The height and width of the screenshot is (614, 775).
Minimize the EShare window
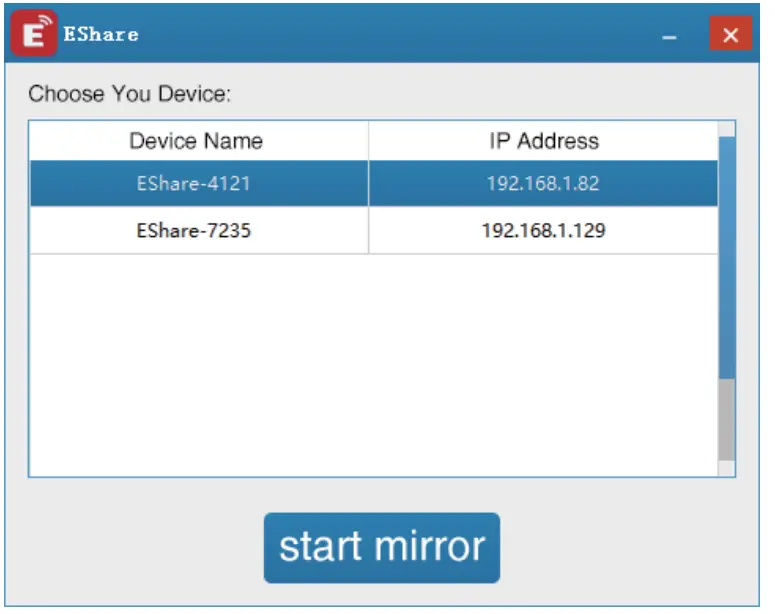click(x=669, y=37)
